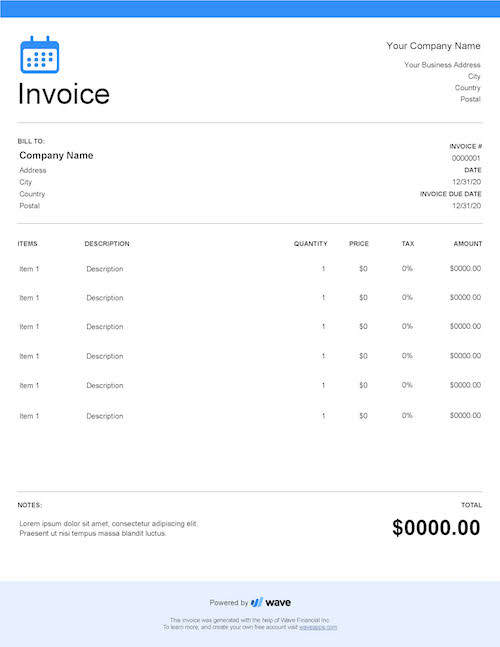
Task: Click the Powered by text in footer
Action: point(229,603)
